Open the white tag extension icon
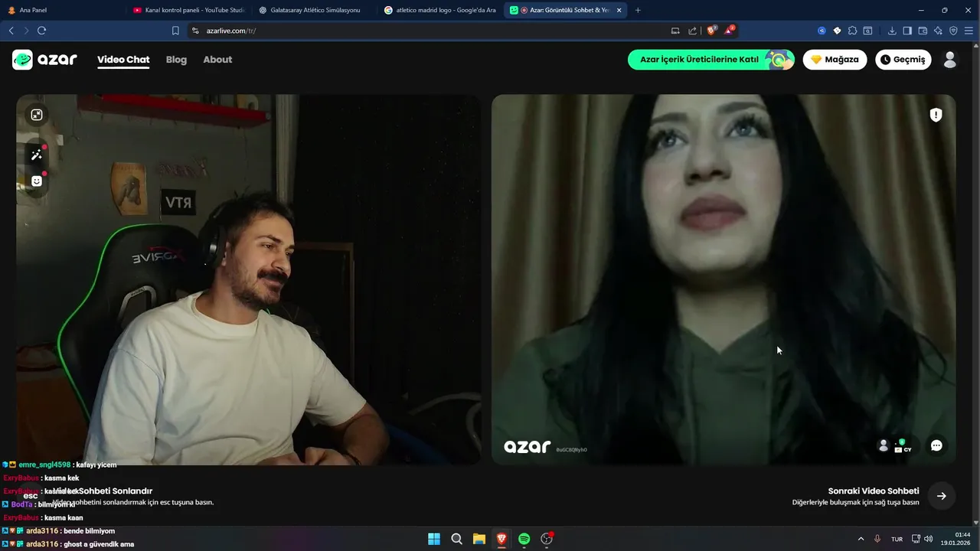Image resolution: width=980 pixels, height=551 pixels. tap(837, 31)
